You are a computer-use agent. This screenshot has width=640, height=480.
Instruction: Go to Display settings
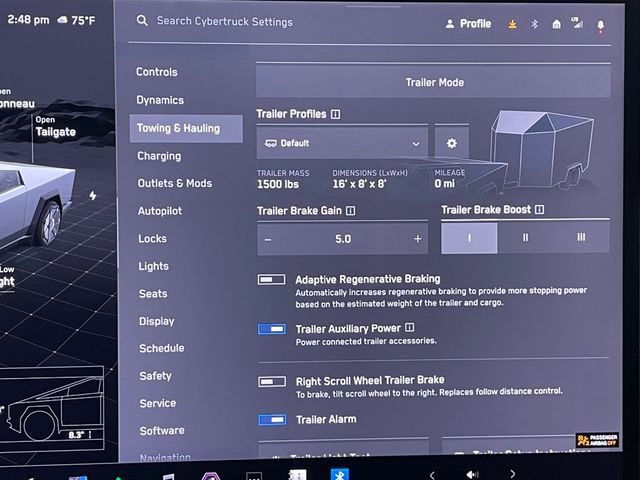pyautogui.click(x=157, y=321)
